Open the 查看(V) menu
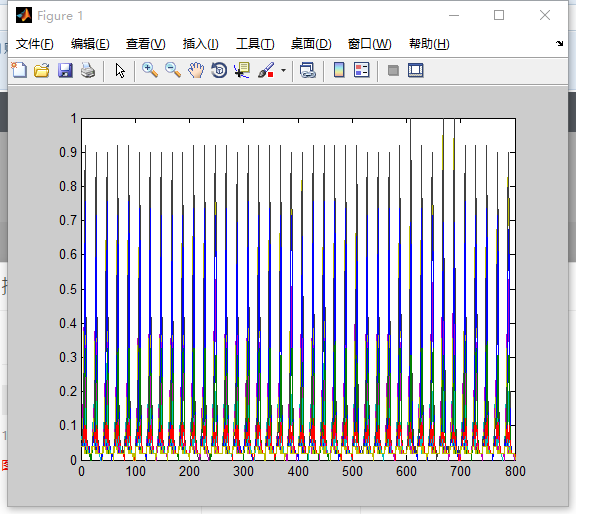The height and width of the screenshot is (514, 616). point(146,44)
